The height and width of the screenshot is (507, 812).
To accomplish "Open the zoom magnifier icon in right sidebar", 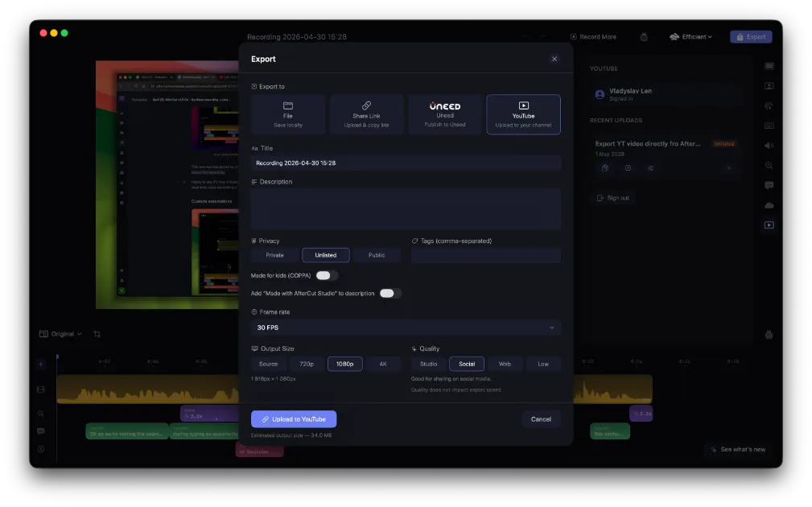I will click(769, 166).
